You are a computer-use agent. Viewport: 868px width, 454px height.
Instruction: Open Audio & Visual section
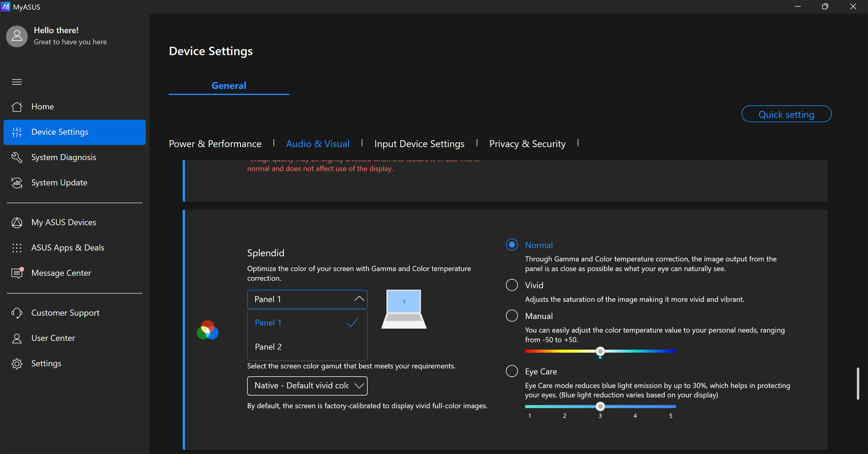[x=318, y=144]
